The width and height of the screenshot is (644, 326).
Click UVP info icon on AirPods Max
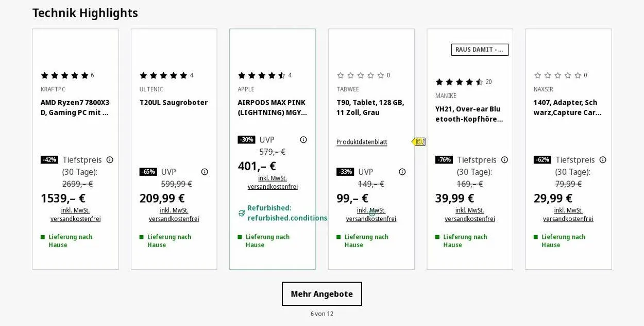pyautogui.click(x=303, y=140)
